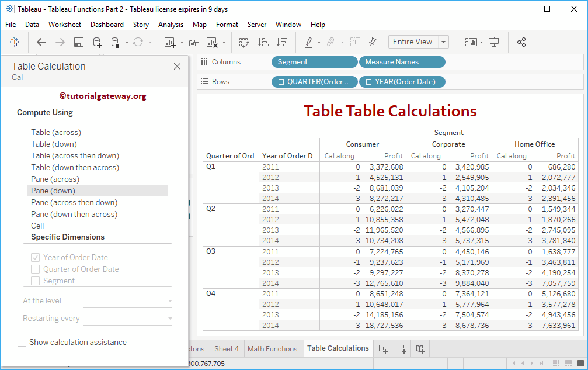Toggle the Quarter of Order Date checkbox
588x370 pixels.
pyautogui.click(x=36, y=269)
